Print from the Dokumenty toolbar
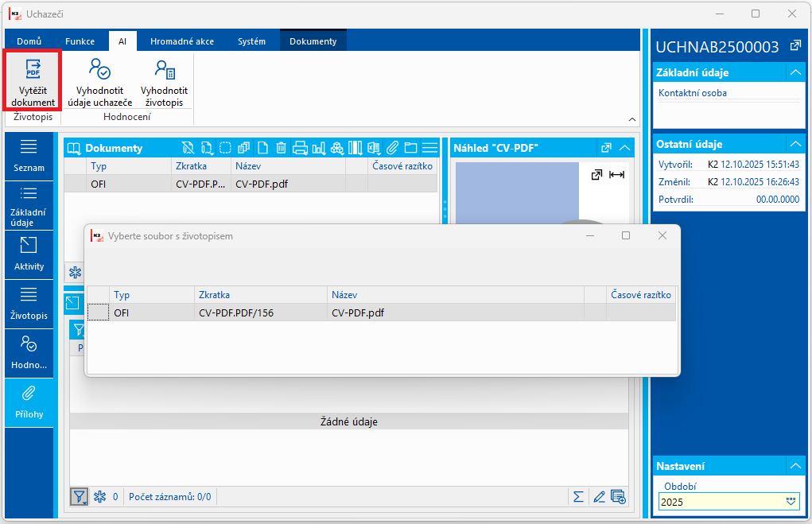 click(x=300, y=148)
